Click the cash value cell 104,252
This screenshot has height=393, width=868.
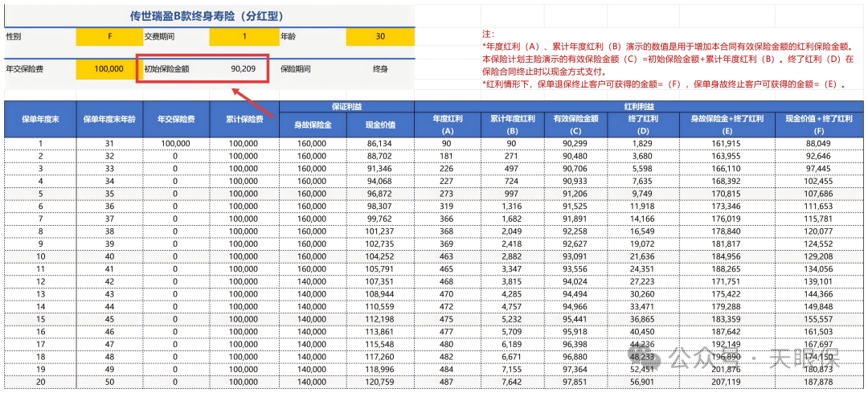click(x=380, y=256)
